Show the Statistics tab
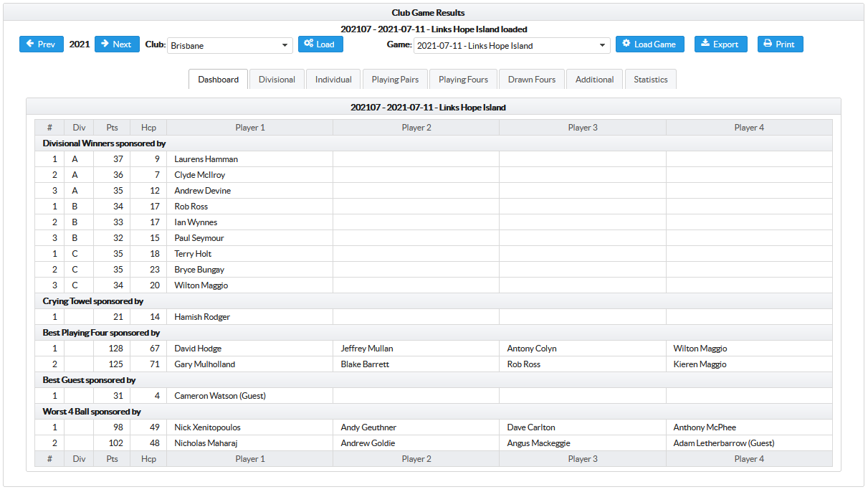 [650, 80]
